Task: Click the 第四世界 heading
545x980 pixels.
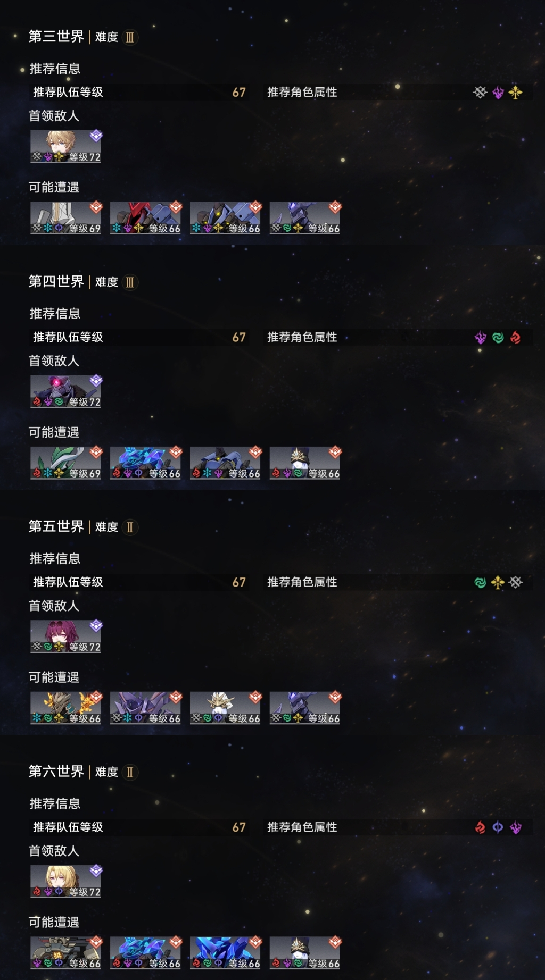Action: tap(56, 281)
